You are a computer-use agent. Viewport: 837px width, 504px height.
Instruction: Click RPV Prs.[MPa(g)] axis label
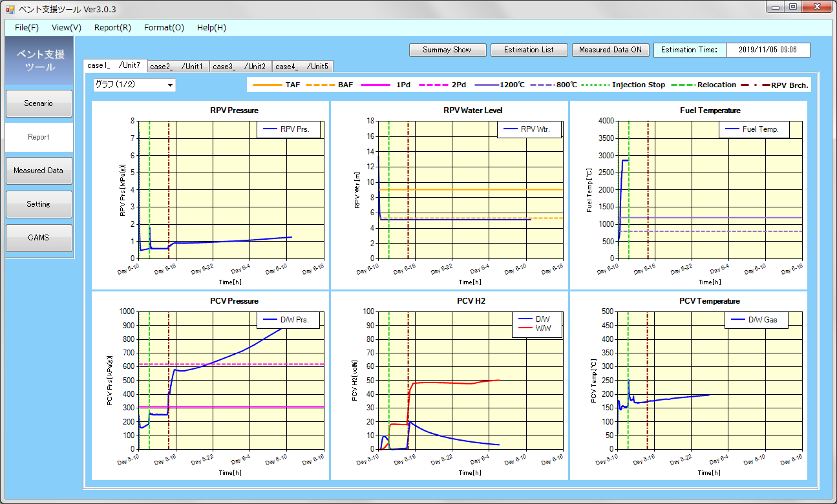pos(122,190)
